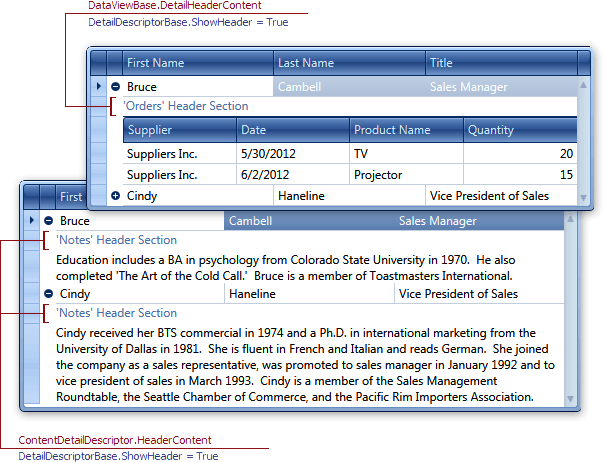Expand Cindy row in Orders grid
This screenshot has height=462, width=604.
pos(116,196)
